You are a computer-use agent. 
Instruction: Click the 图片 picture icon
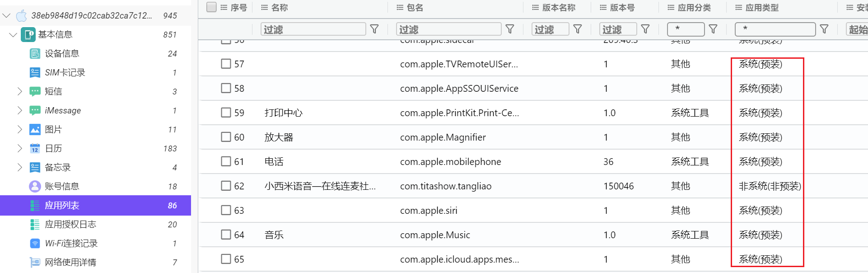(x=35, y=130)
